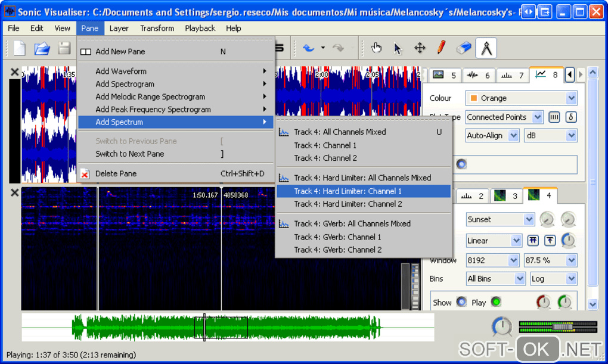
Task: Click the Open file folder icon
Action: (42, 48)
